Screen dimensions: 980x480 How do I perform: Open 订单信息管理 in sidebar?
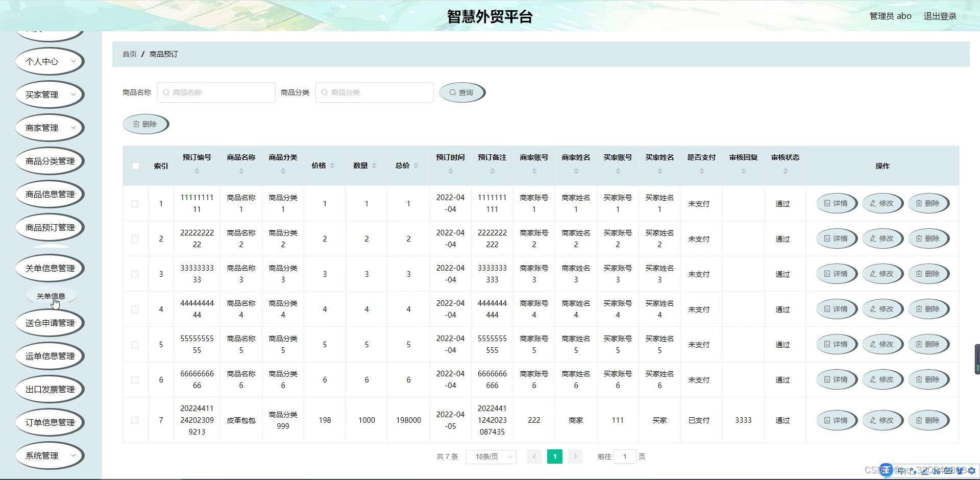tap(49, 422)
